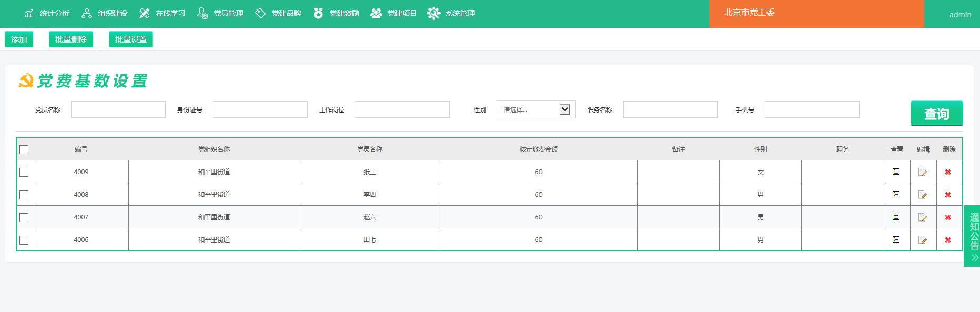
Task: Click the edit icon for 李四's row
Action: pyautogui.click(x=922, y=195)
